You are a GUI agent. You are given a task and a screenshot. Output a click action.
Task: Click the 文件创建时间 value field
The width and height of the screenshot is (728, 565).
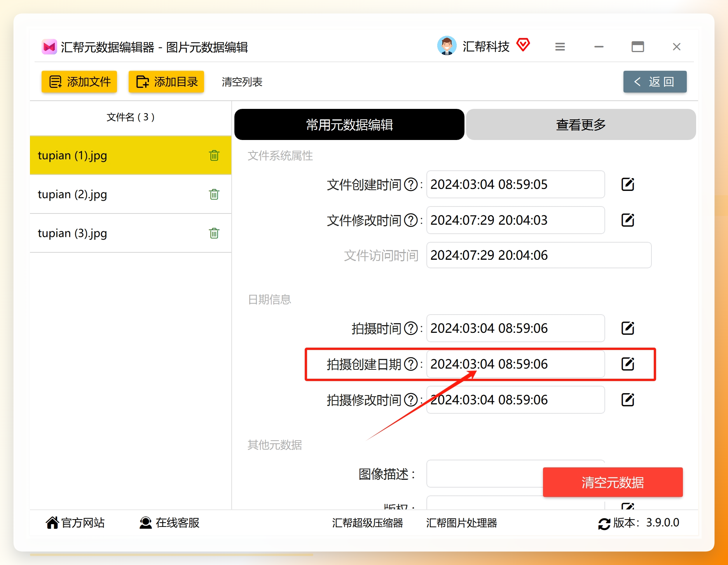click(515, 184)
